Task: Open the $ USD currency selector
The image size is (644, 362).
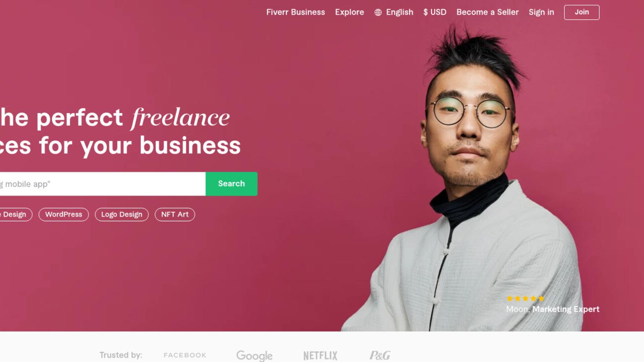Action: 435,12
